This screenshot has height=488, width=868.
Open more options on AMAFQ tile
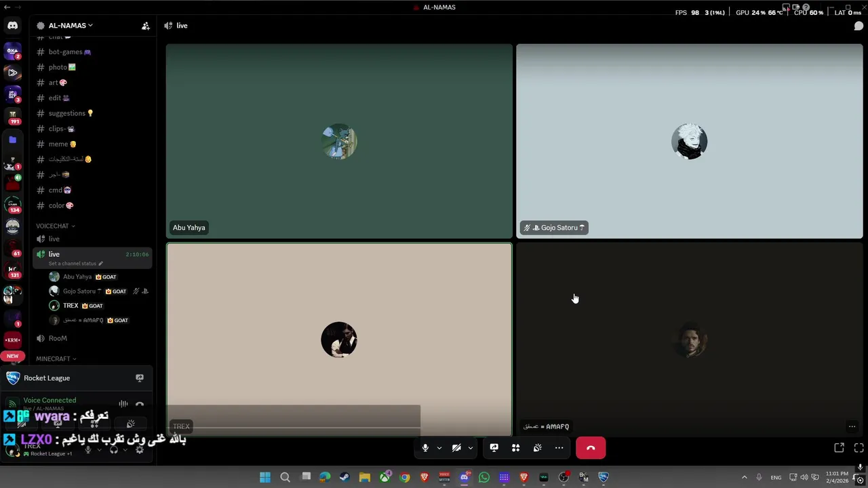click(x=852, y=426)
